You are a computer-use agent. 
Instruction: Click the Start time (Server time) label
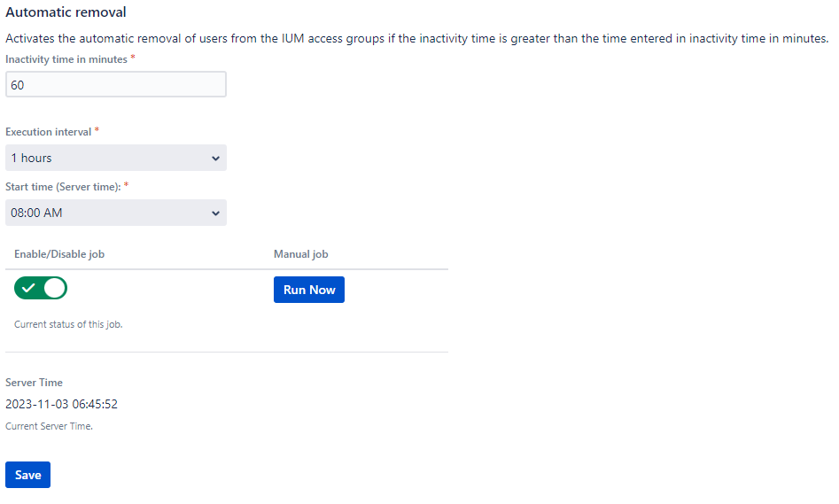point(63,187)
